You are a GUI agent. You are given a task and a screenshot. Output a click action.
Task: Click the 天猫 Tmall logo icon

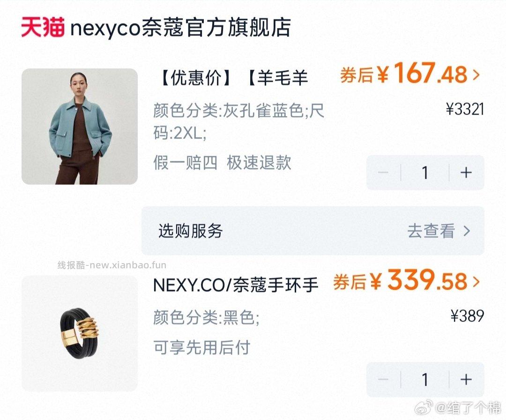tap(40, 27)
